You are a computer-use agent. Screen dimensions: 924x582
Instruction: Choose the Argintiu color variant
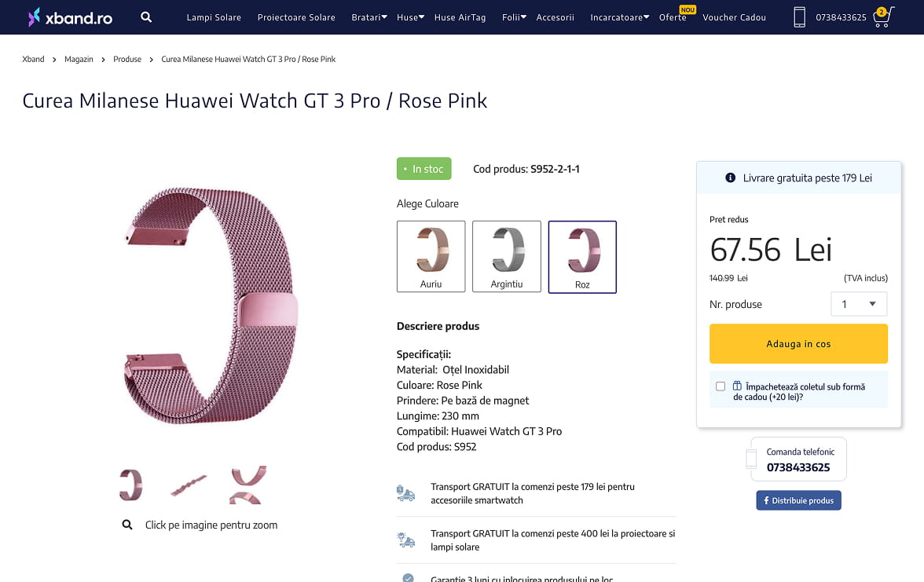[x=507, y=257]
